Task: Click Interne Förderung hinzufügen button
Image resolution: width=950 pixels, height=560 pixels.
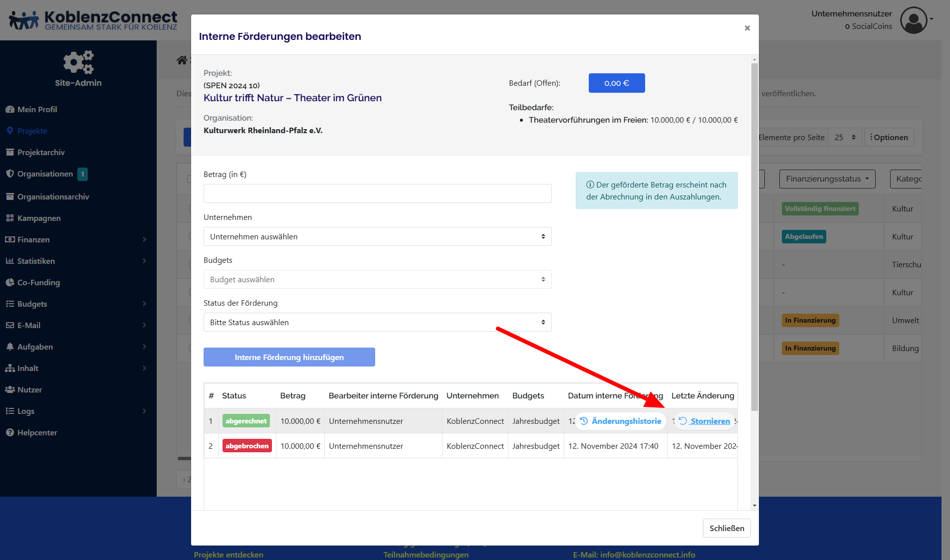Action: coord(289,357)
